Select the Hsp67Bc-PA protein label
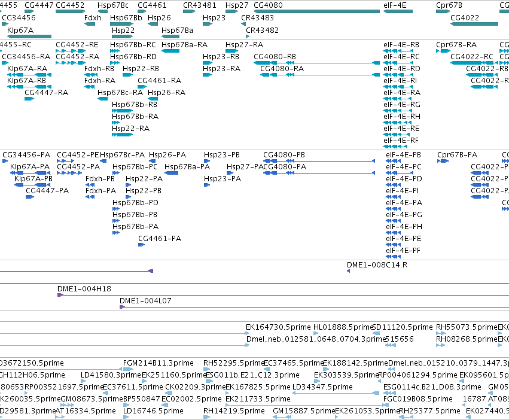This screenshot has height=420, width=509. 123,154
